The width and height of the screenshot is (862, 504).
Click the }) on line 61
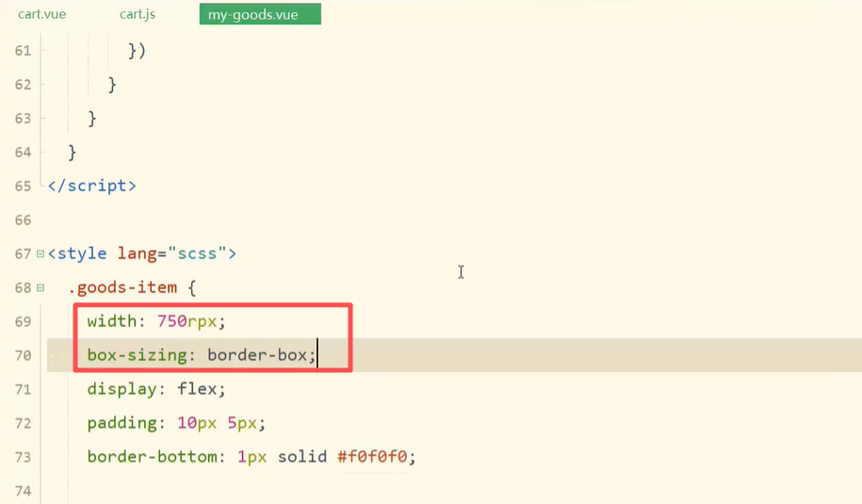[137, 51]
